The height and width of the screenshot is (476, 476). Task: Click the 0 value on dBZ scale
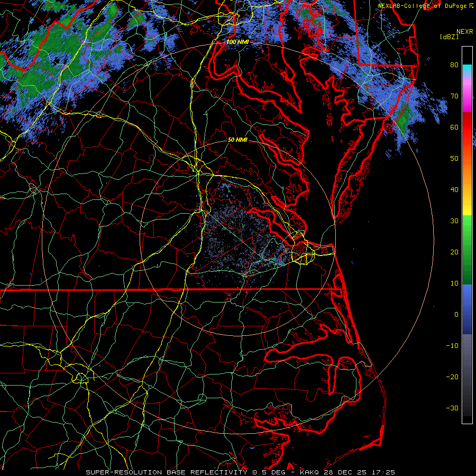(456, 315)
